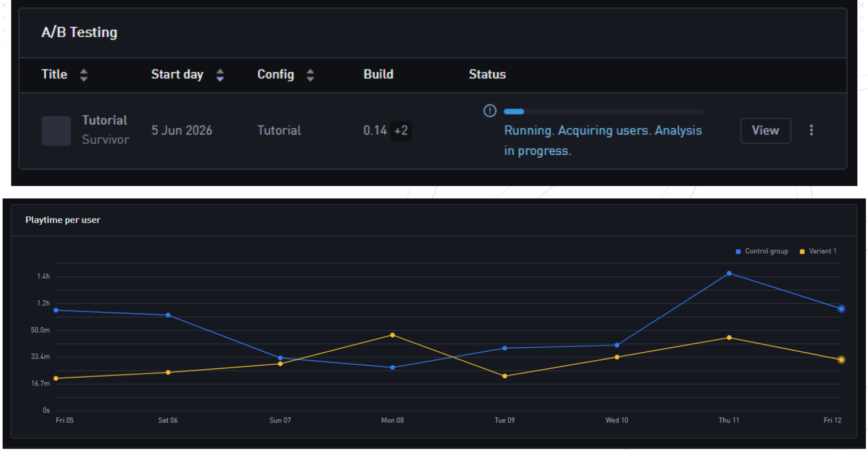Toggle Variant 1 series in legend
This screenshot has height=450, width=868.
[818, 251]
